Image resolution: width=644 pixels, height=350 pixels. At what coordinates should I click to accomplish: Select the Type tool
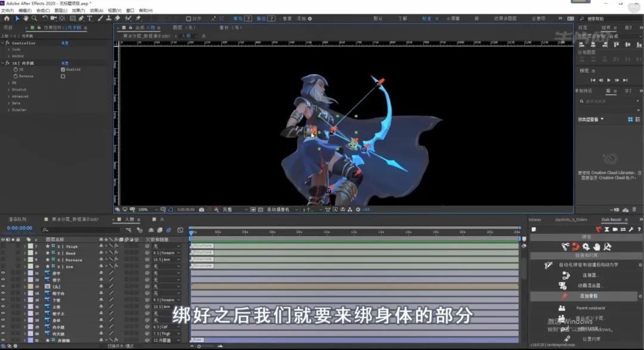coord(89,18)
